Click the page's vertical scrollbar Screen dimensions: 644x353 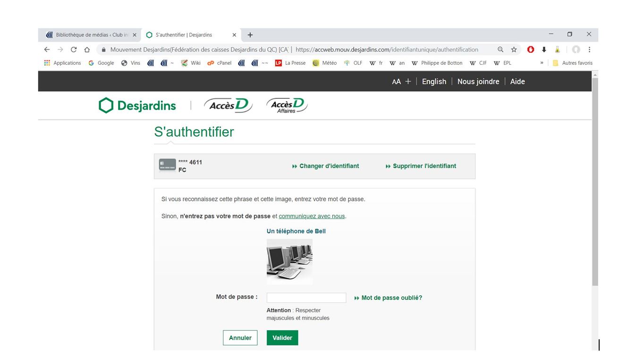tap(594, 189)
